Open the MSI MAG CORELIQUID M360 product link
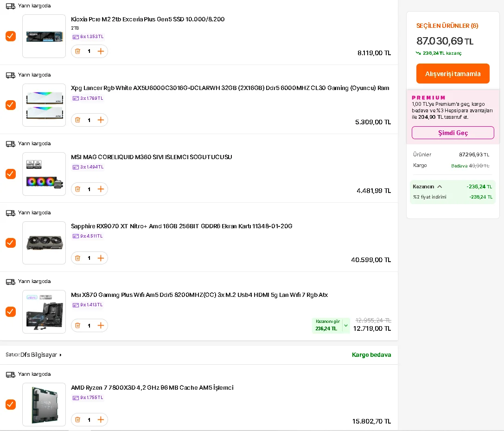504x431 pixels. coord(152,157)
